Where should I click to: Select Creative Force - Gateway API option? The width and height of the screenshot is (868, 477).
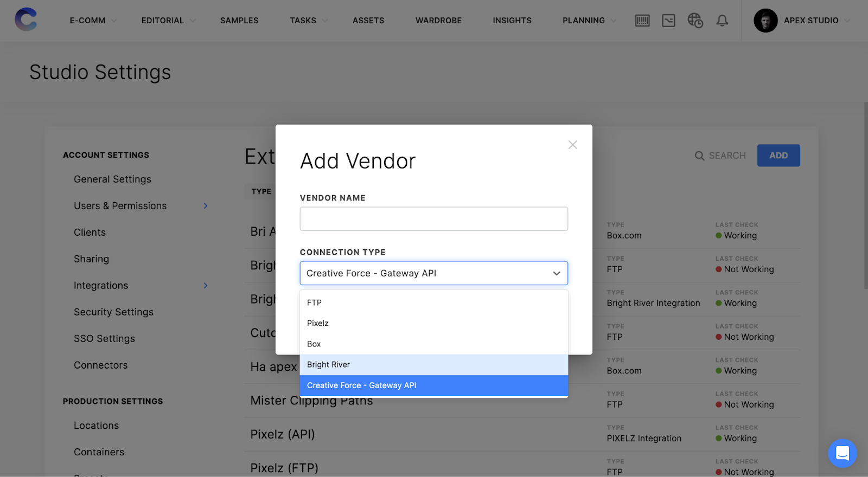(434, 385)
